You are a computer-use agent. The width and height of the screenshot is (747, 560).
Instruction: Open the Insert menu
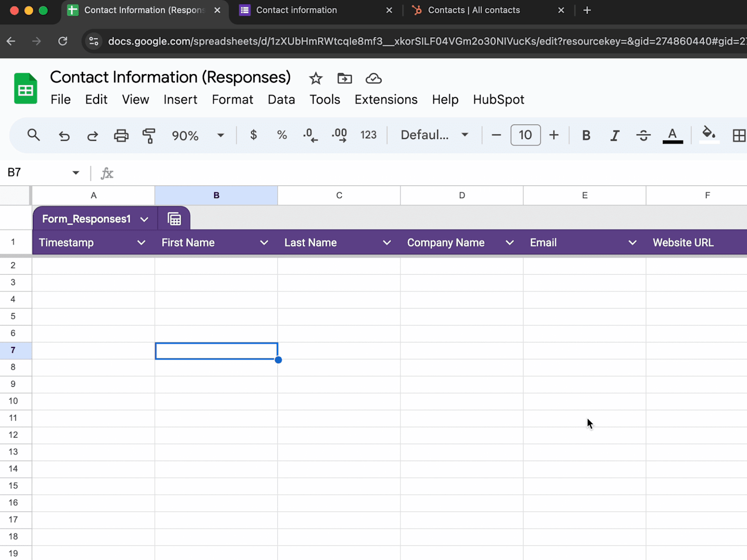(180, 100)
